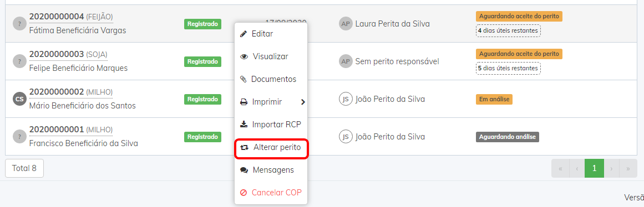
Task: Expand the Imprimir submenu arrow
Action: pos(303,102)
